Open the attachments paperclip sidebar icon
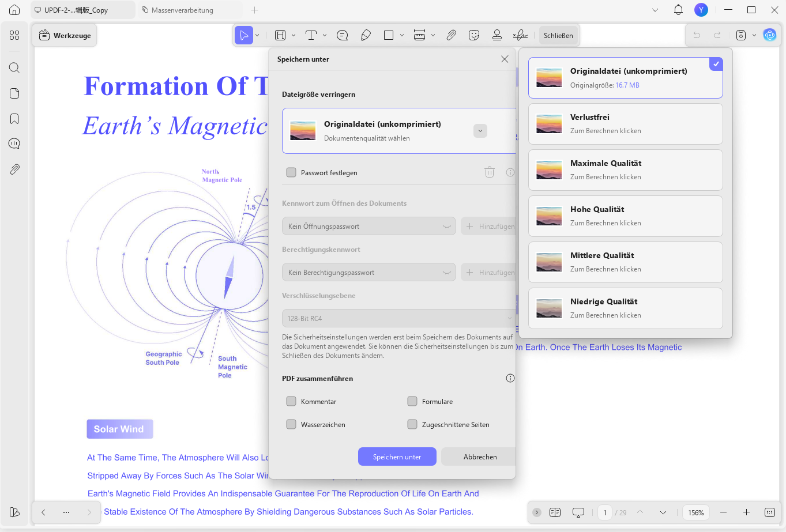Viewport: 786px width, 532px height. pos(14,169)
